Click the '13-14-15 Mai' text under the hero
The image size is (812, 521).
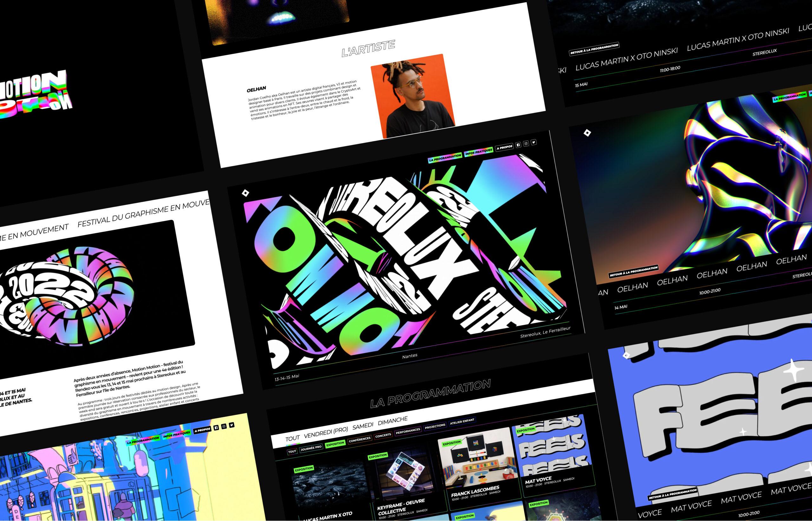pos(287,378)
